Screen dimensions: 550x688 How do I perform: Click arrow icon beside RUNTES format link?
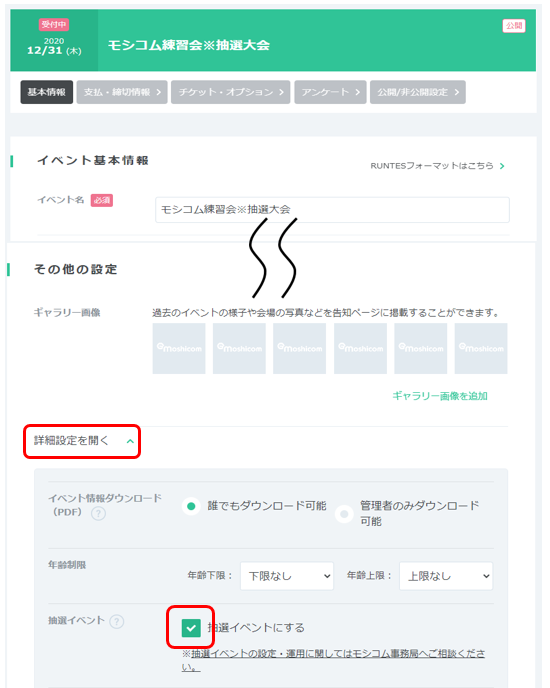click(502, 166)
